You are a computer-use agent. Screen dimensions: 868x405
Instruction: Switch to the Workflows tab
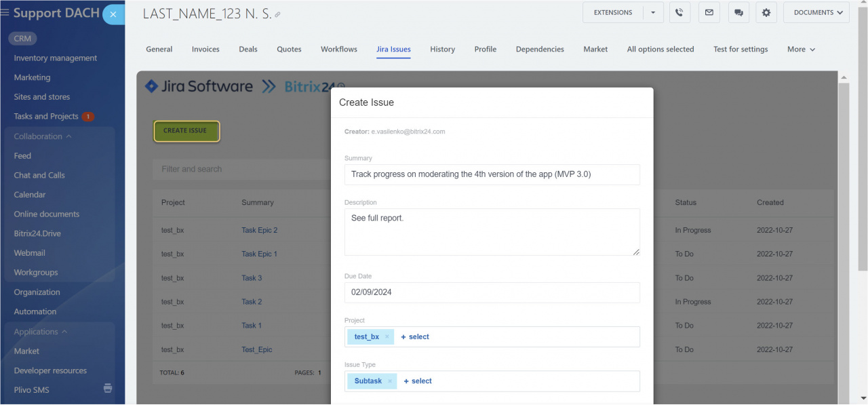coord(339,50)
